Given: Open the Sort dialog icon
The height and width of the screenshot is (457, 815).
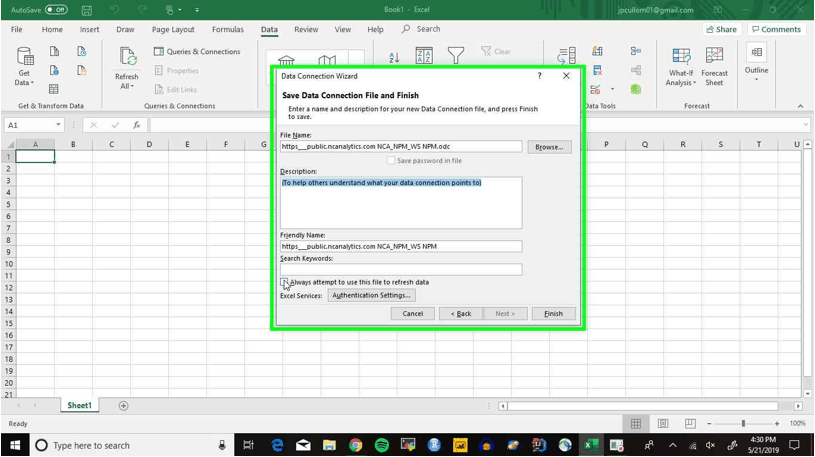Looking at the screenshot, I should 424,56.
